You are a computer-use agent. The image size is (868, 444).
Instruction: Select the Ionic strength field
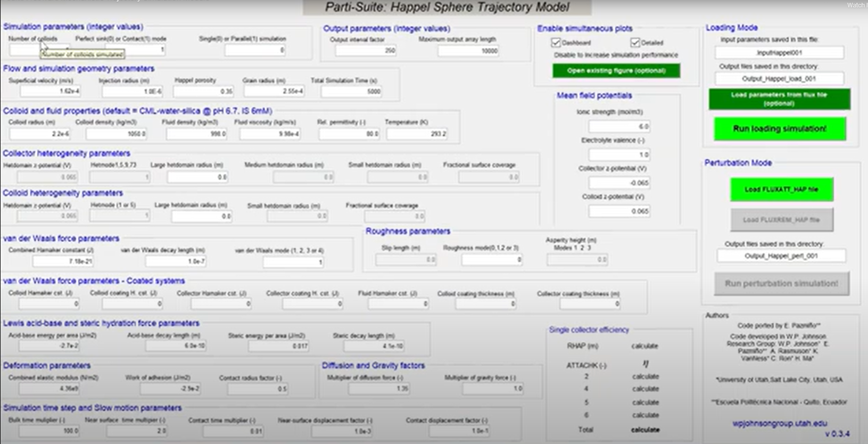coord(619,127)
